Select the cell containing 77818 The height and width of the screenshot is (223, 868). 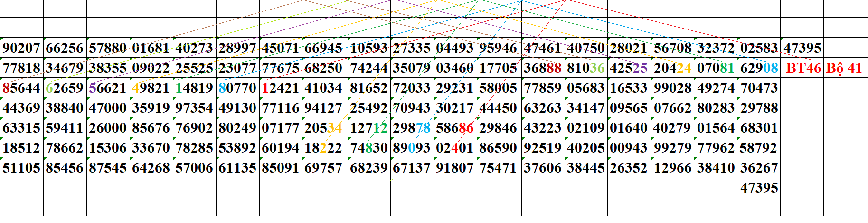pyautogui.click(x=21, y=68)
